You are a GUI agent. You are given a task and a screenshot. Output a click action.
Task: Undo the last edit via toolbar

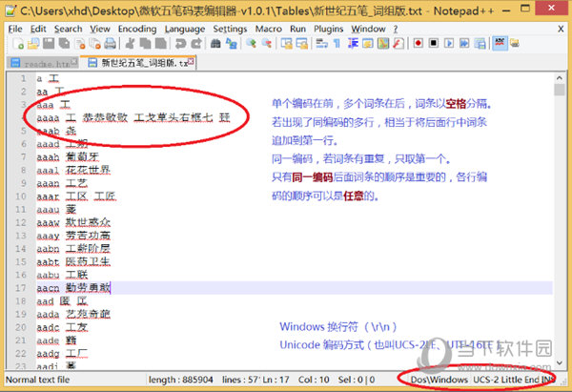(180, 44)
